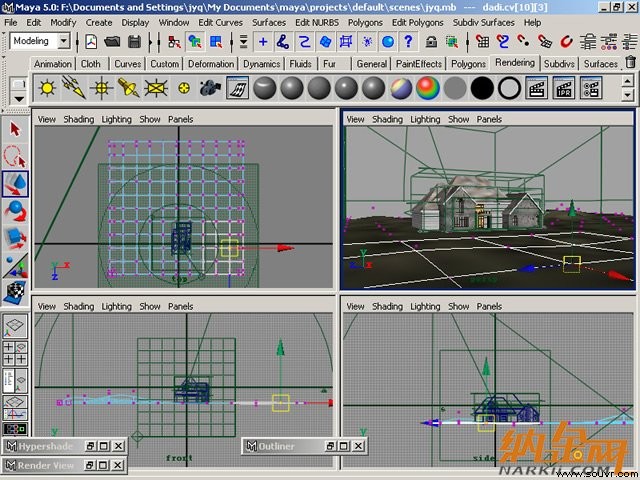Lock current selection padlock icon
Viewport: 640px width, 480px height.
pos(431,42)
